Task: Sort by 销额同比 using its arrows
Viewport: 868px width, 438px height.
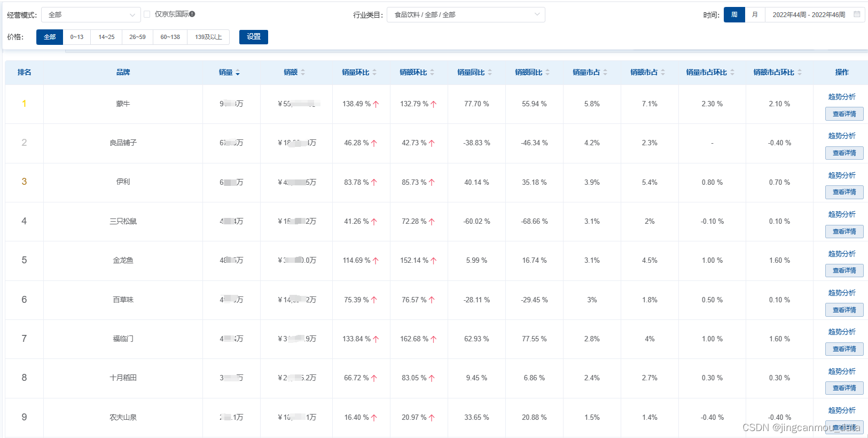Action: pos(548,73)
